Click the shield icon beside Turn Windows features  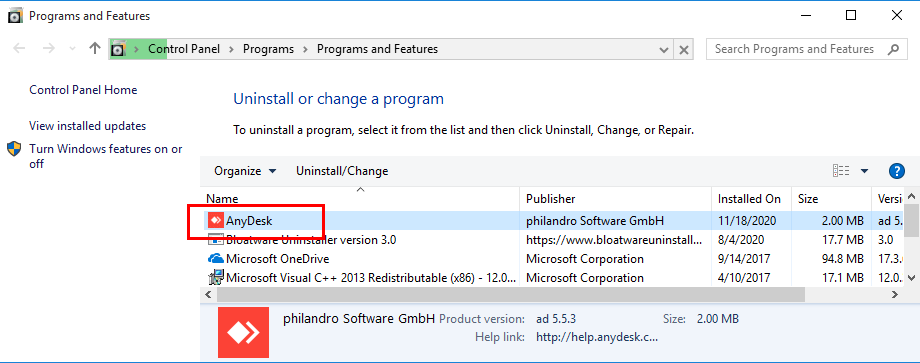tap(14, 148)
